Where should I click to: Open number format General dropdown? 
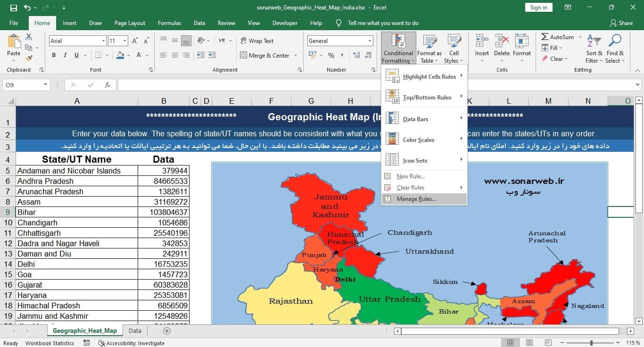(x=370, y=41)
